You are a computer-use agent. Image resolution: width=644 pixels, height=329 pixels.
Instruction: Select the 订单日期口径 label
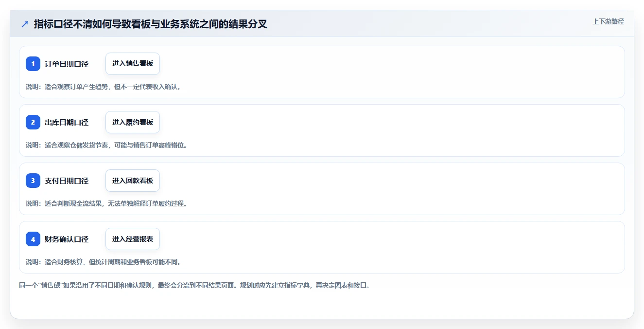(x=67, y=64)
